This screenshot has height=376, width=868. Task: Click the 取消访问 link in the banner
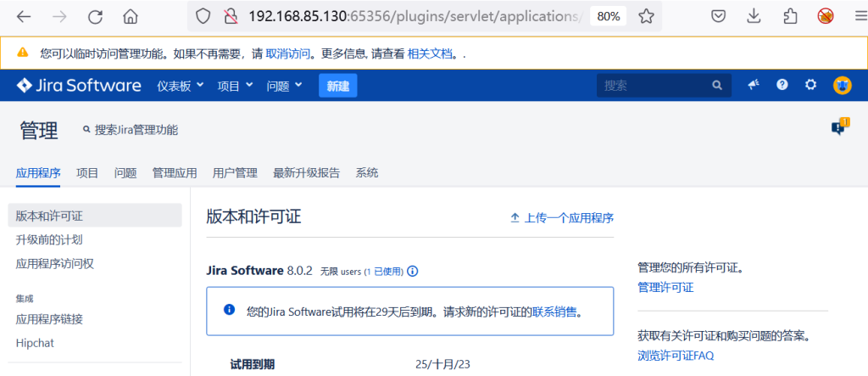tap(288, 53)
